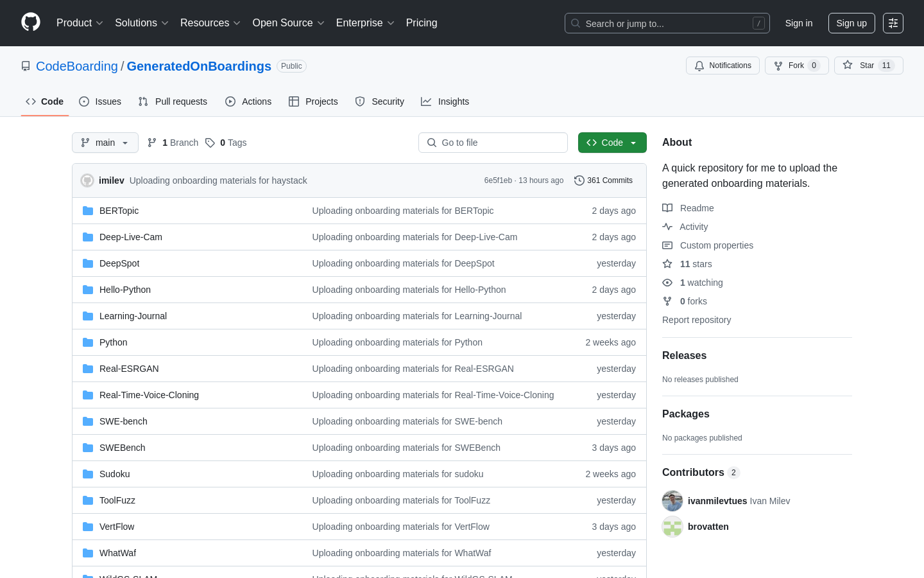
Task: Click the Branch count icon
Action: point(152,143)
